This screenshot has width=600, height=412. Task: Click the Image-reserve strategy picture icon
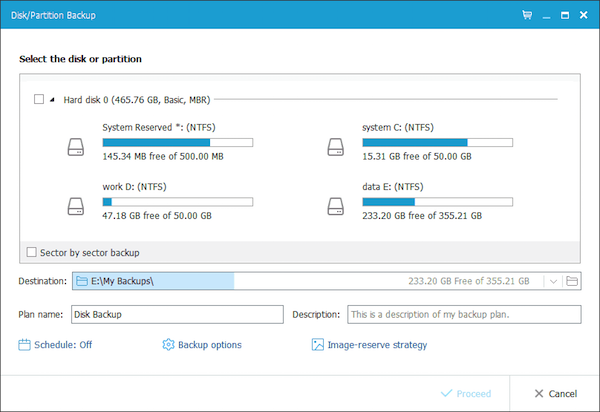318,345
